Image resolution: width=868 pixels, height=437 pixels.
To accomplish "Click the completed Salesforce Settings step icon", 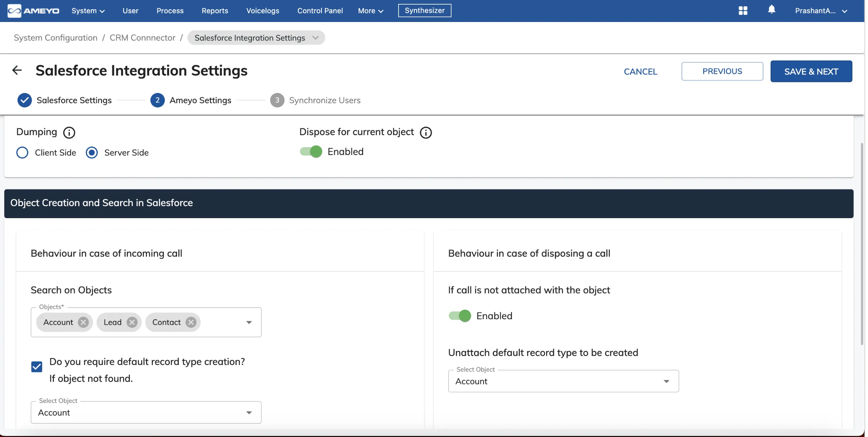I will (24, 100).
